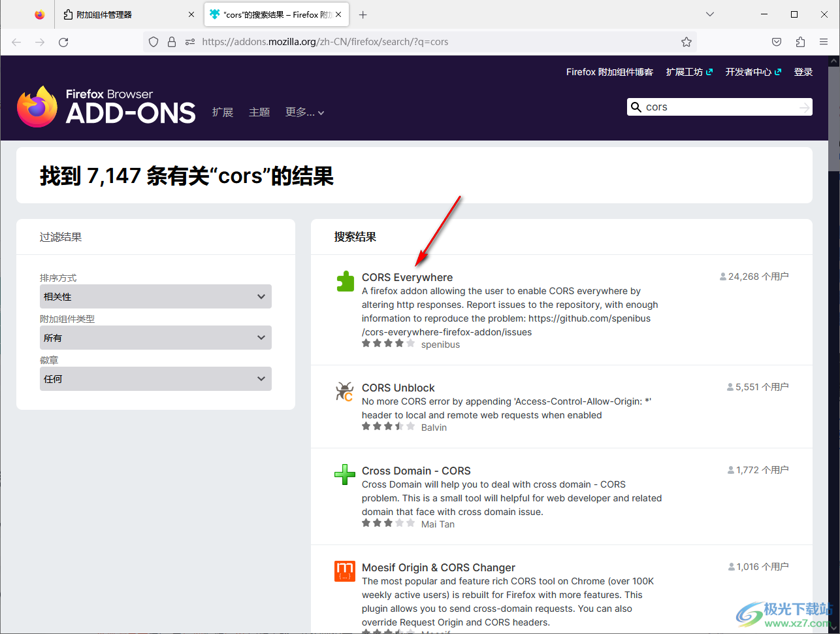Viewport: 840px width, 634px height.
Task: Click the CORS Everywhere green puzzle icon
Action: pos(344,281)
